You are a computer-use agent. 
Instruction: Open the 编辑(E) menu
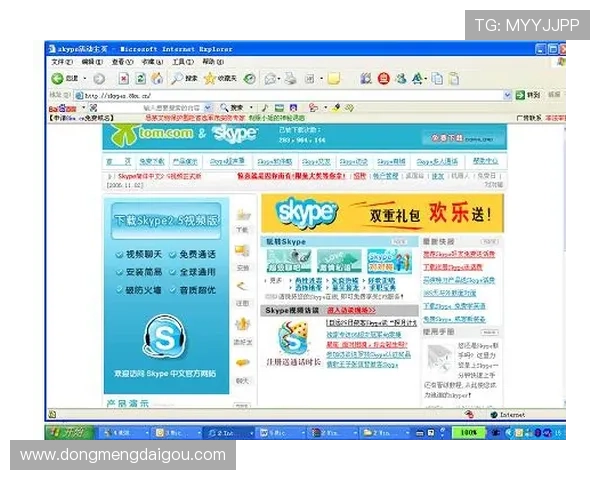92,62
